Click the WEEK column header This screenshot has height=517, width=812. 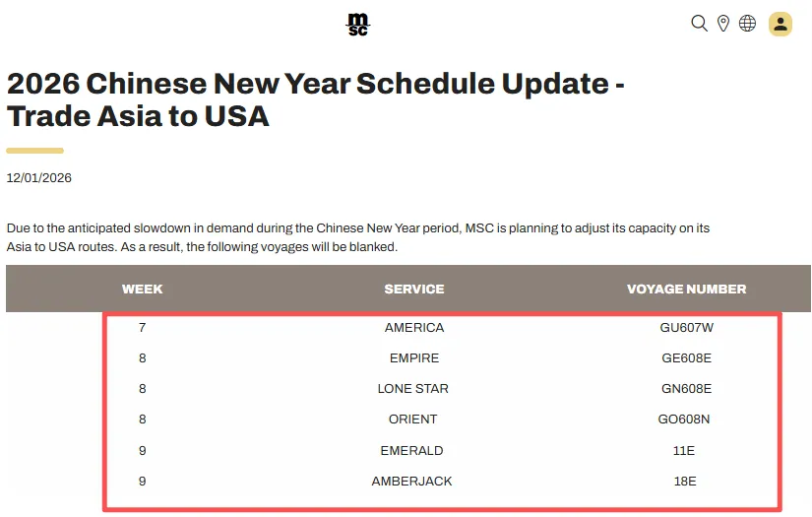point(143,290)
